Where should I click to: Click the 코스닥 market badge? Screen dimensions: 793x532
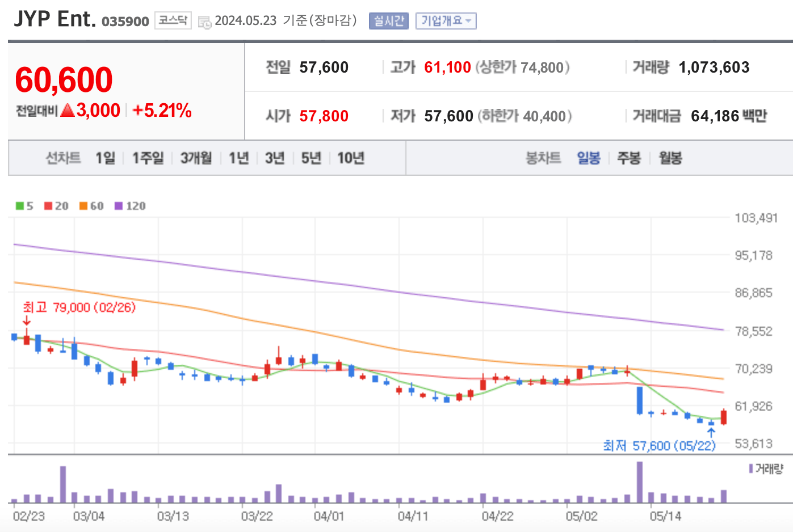[173, 20]
